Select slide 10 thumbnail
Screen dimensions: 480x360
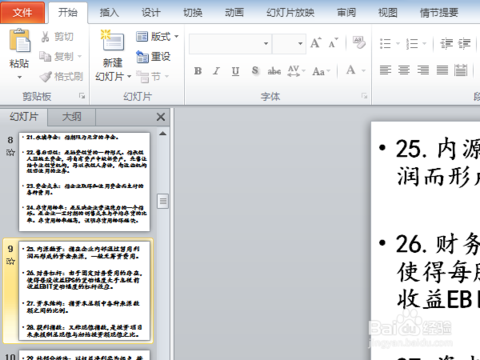(84, 355)
